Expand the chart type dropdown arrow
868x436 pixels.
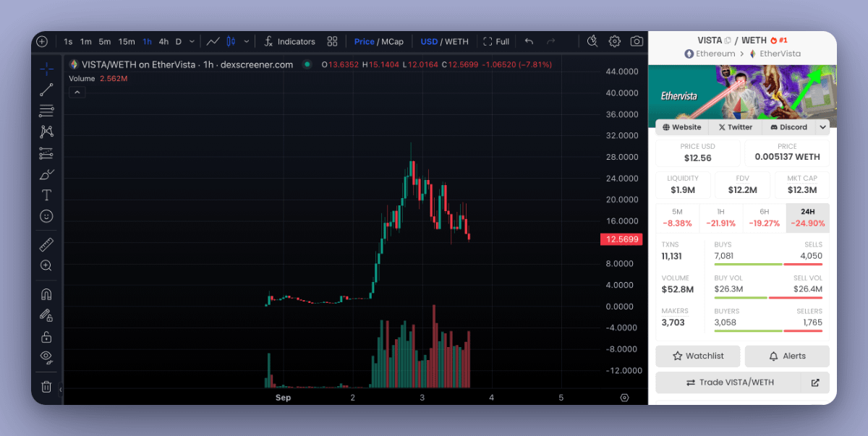(247, 41)
